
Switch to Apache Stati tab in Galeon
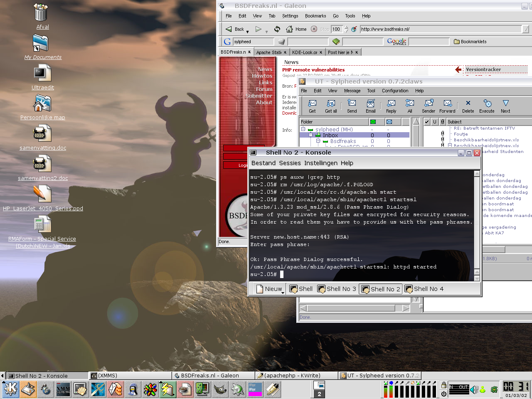point(271,52)
